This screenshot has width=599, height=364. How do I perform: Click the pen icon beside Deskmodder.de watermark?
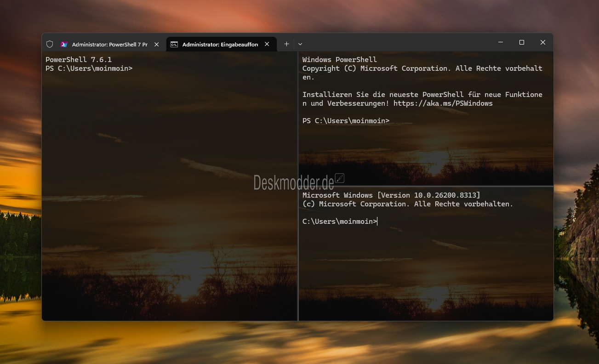point(340,178)
